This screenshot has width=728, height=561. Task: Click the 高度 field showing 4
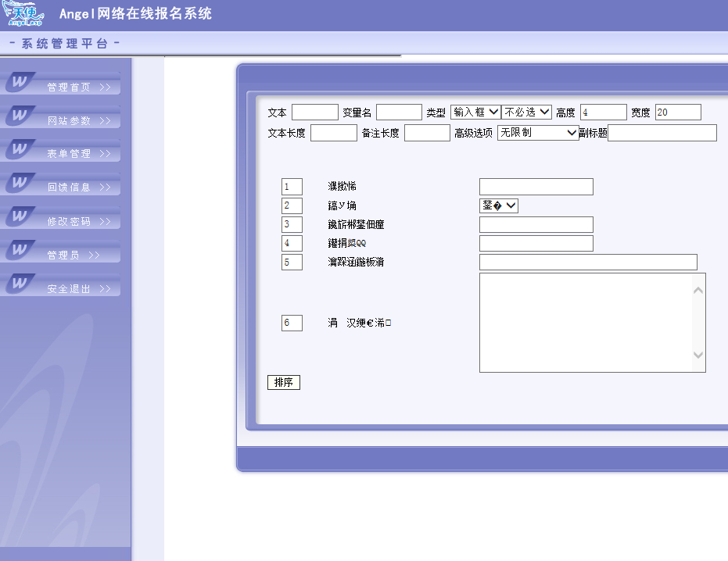coord(604,113)
